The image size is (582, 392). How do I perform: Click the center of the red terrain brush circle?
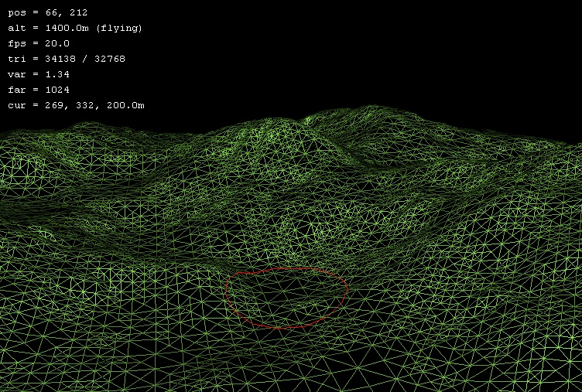(x=286, y=298)
